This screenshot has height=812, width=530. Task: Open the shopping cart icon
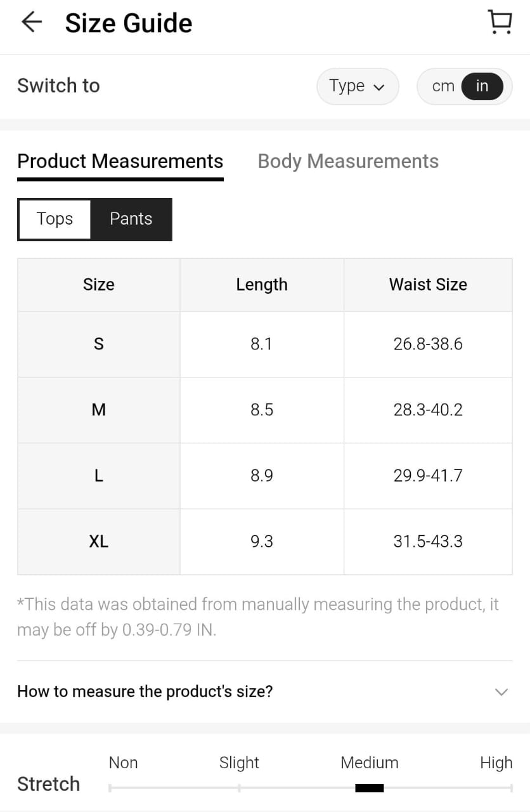pos(500,22)
